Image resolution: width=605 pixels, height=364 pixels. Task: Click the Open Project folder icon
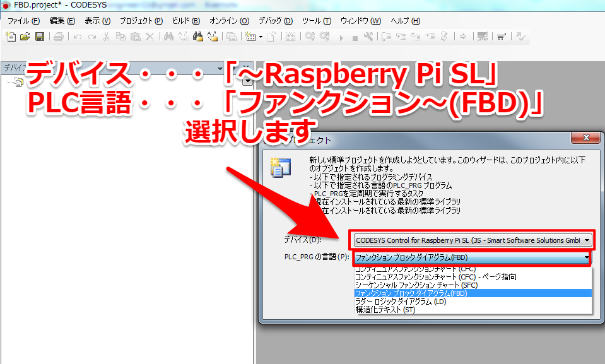click(x=25, y=37)
